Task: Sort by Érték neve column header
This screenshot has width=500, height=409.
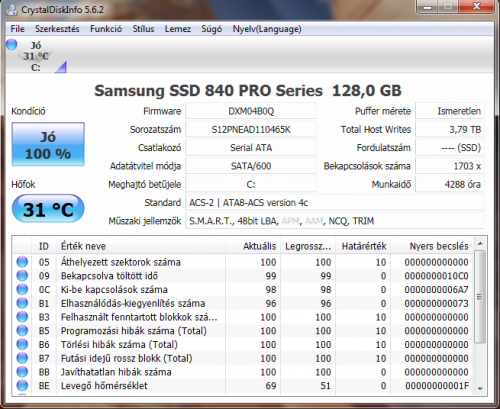Action: point(141,246)
